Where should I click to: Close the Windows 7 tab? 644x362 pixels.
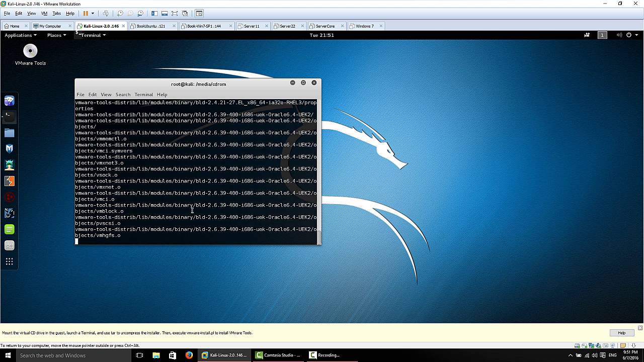point(381,26)
